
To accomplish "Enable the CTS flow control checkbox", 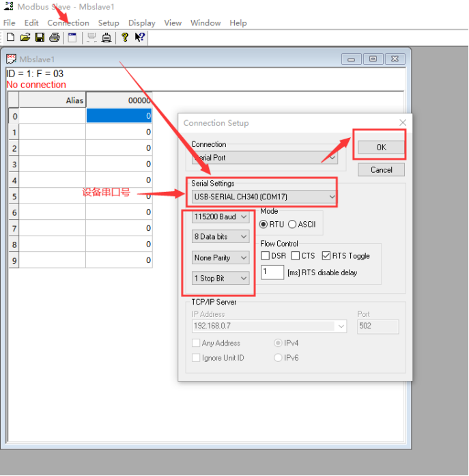I will (296, 255).
